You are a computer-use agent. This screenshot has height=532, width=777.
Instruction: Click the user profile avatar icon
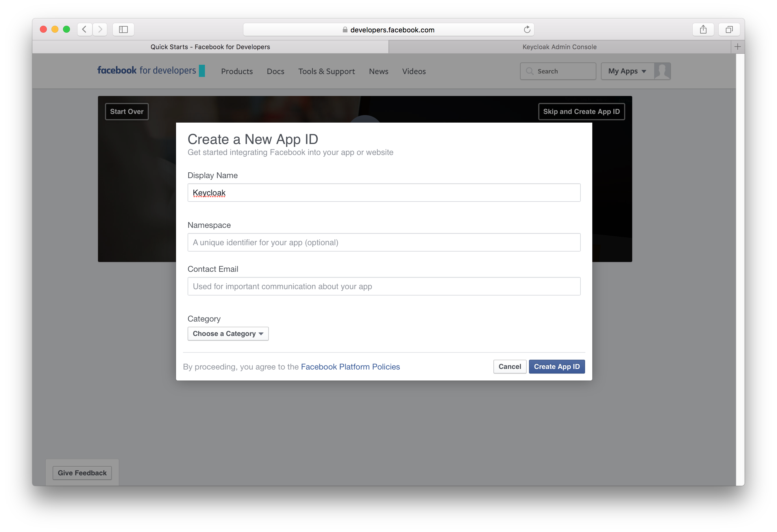click(x=662, y=71)
